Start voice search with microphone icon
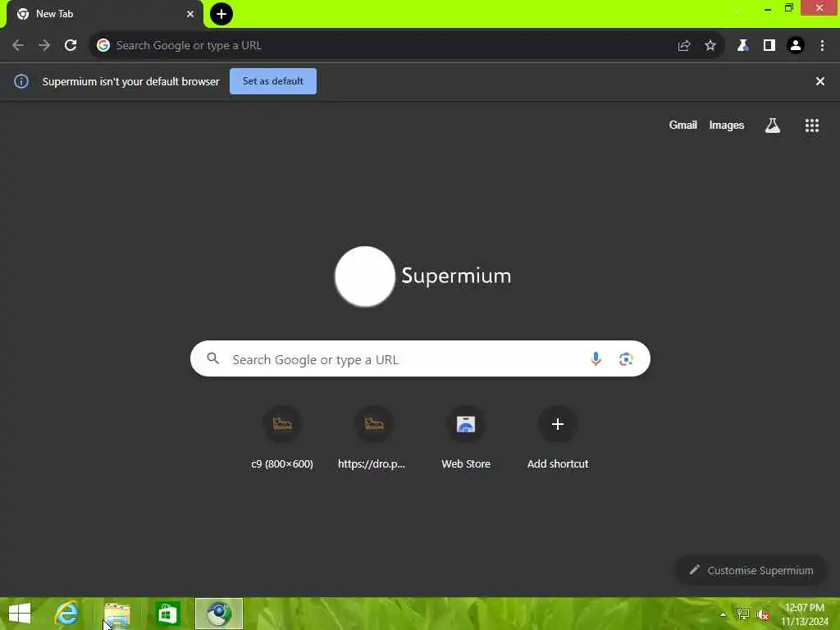 pyautogui.click(x=596, y=358)
